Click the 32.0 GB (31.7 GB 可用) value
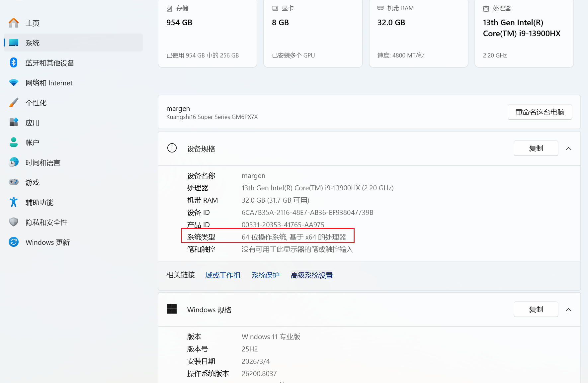This screenshot has width=588, height=383. click(x=276, y=200)
